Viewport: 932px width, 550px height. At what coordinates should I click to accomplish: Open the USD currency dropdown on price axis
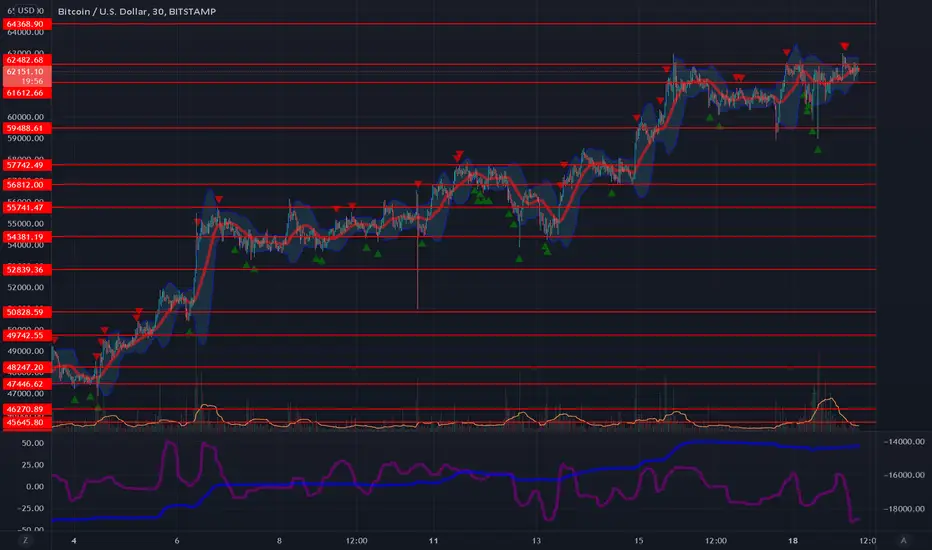26,11
